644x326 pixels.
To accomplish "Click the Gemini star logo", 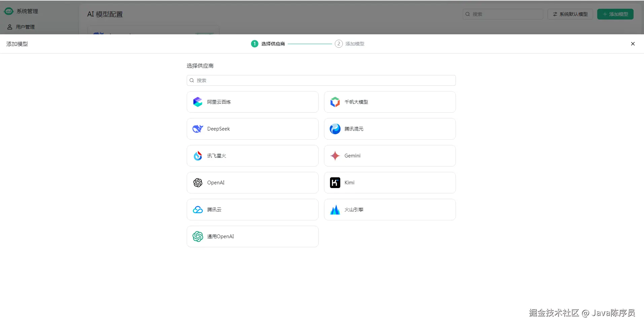I will pyautogui.click(x=335, y=156).
